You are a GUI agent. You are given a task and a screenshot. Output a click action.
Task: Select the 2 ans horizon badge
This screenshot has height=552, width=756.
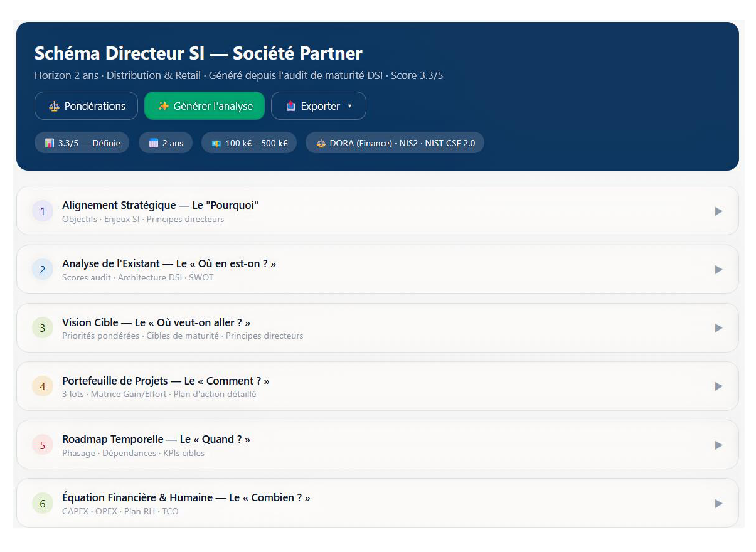tap(166, 143)
